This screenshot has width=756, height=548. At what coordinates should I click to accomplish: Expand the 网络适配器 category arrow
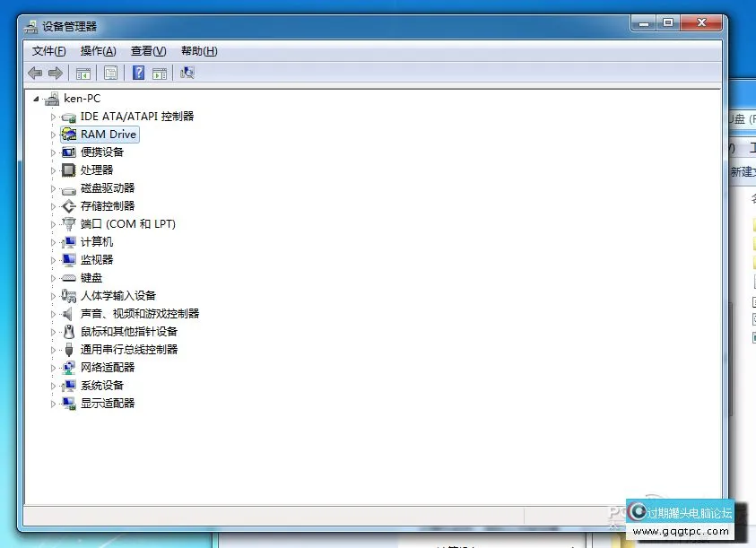coord(53,368)
